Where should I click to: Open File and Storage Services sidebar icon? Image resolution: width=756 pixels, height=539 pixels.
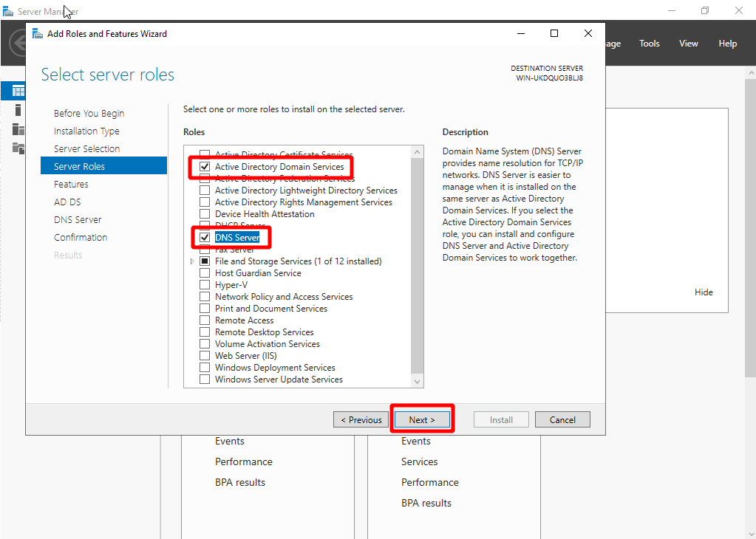[x=18, y=148]
